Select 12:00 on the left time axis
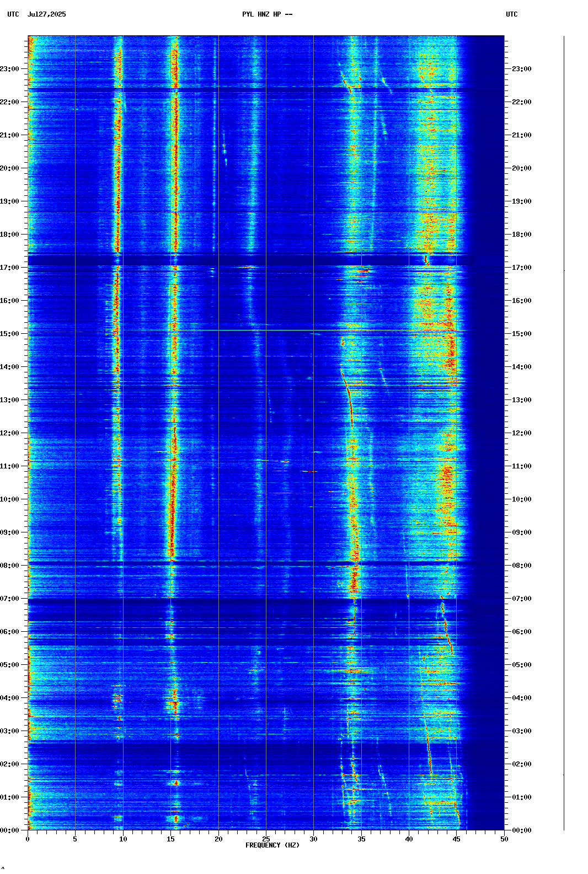Screen dimensions: 588x874 pos(9,433)
